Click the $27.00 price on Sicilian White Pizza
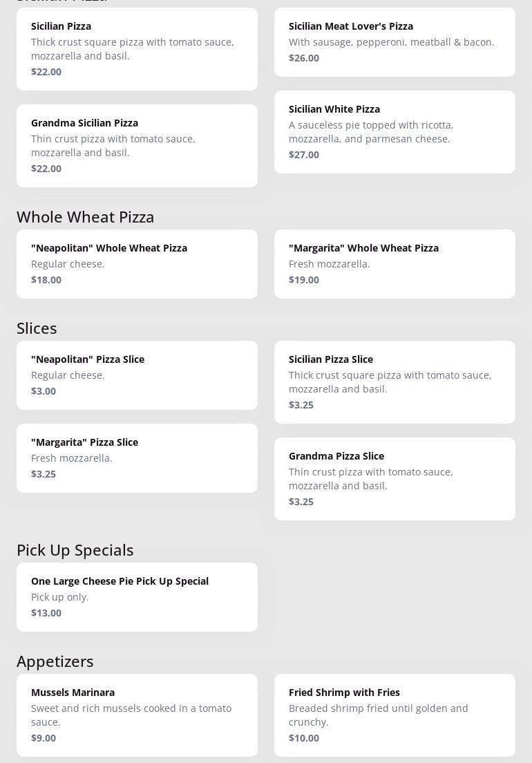 [x=304, y=155]
